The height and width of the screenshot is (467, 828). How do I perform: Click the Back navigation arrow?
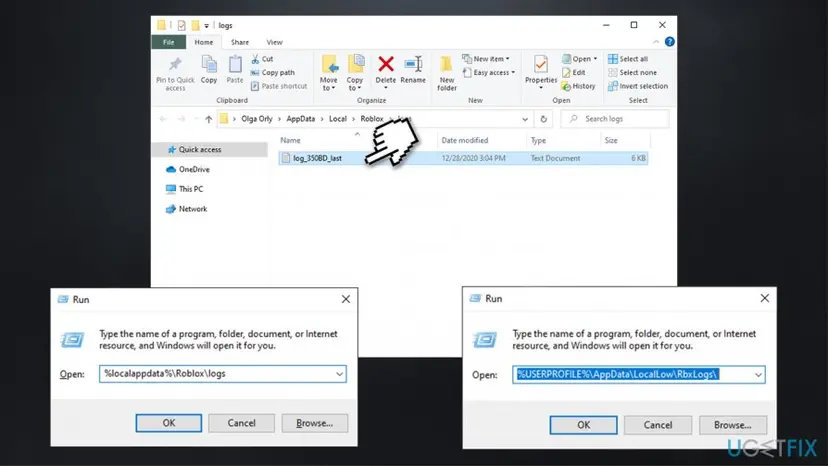coord(163,119)
